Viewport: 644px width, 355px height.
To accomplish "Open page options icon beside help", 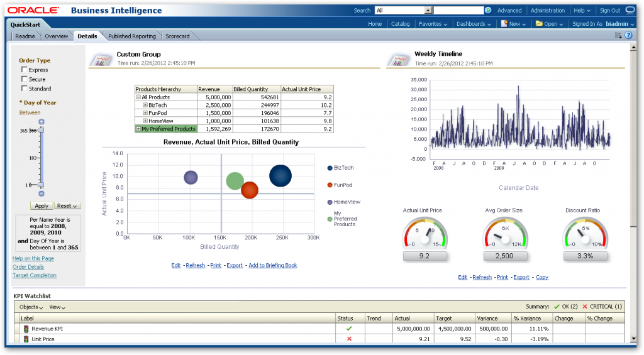I will pos(618,35).
